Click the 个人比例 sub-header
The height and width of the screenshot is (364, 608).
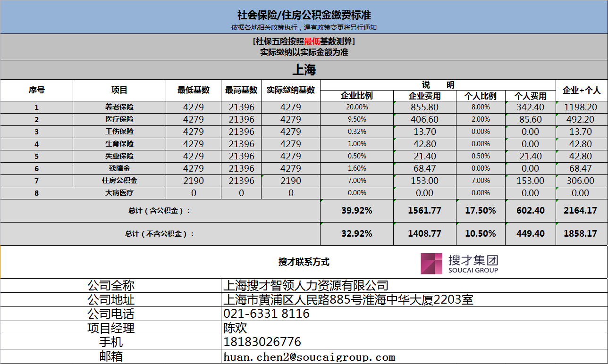click(481, 96)
